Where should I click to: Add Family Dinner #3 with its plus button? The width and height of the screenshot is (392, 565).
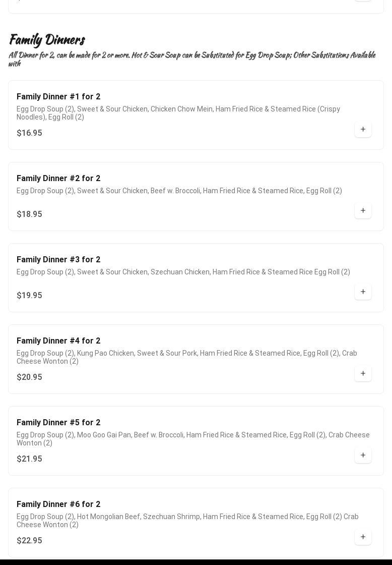pyautogui.click(x=363, y=292)
